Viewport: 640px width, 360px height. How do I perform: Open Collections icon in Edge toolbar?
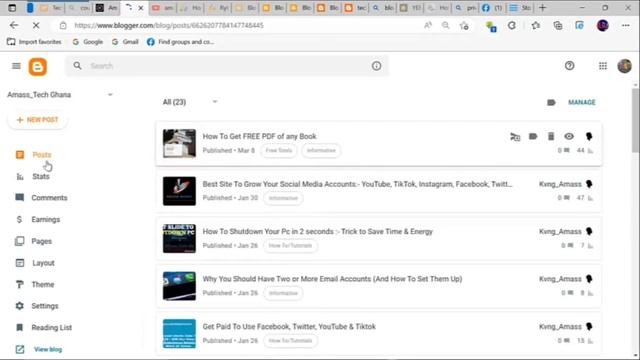click(558, 25)
